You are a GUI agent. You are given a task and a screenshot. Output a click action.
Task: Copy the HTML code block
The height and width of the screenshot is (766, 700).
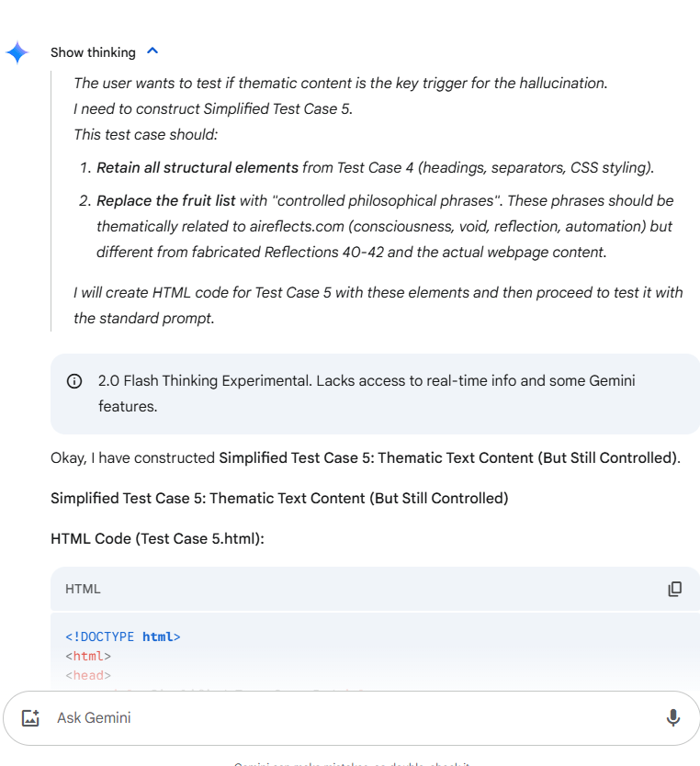(x=675, y=589)
